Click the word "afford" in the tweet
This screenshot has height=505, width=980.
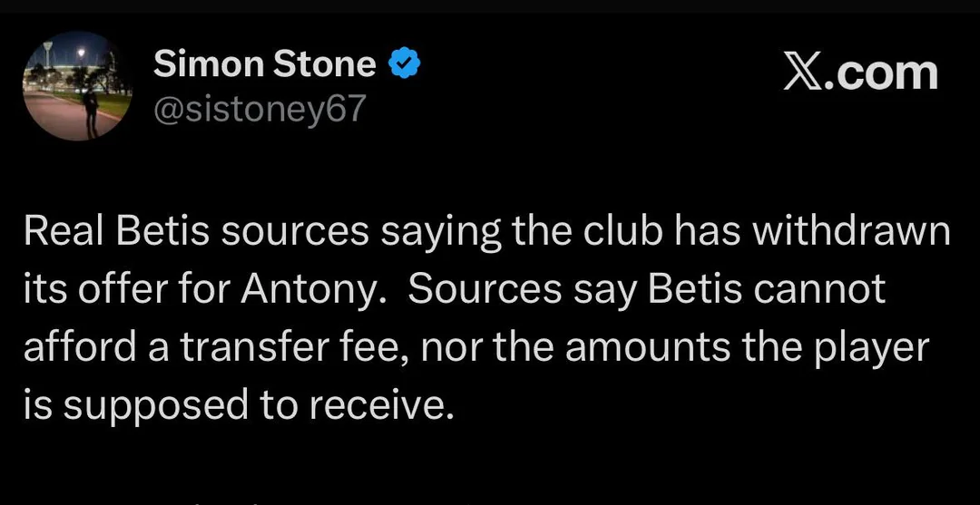[x=80, y=348]
